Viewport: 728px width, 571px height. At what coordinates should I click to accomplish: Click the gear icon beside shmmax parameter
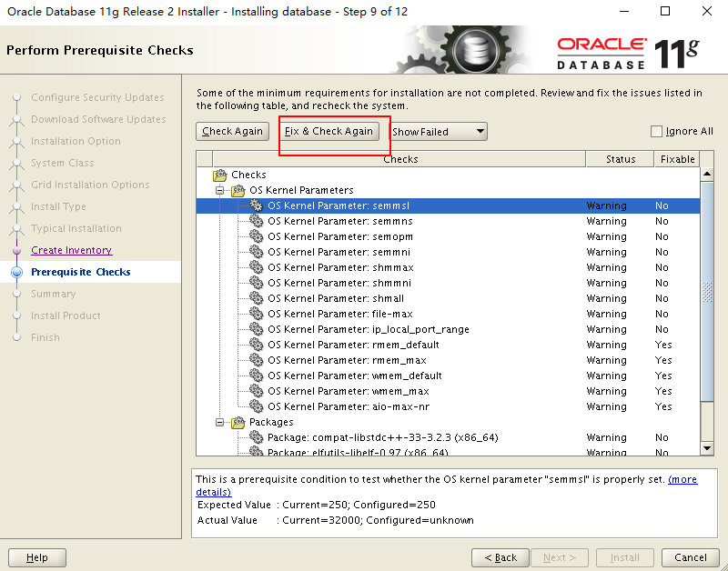pos(254,267)
